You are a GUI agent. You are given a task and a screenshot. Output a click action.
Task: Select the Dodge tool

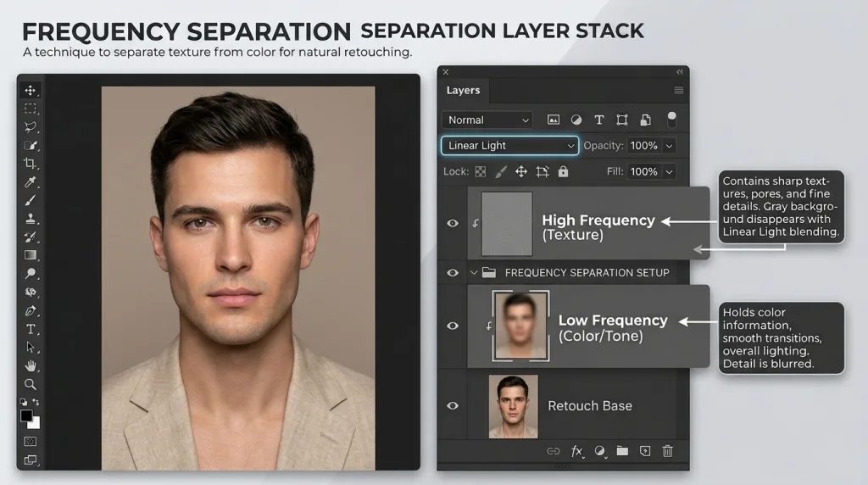(x=30, y=274)
